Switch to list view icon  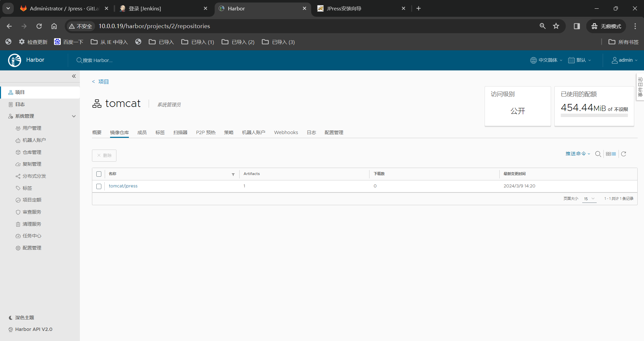point(614,154)
